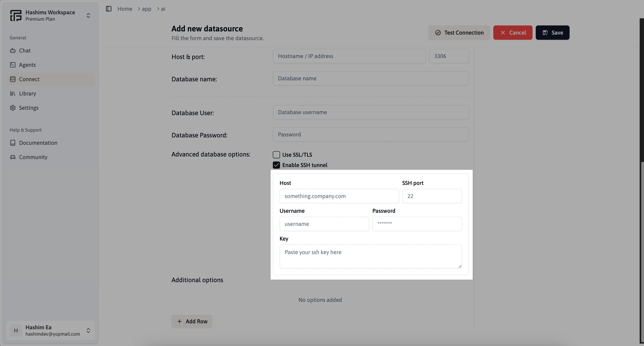Click the Community icon in sidebar

pos(13,157)
